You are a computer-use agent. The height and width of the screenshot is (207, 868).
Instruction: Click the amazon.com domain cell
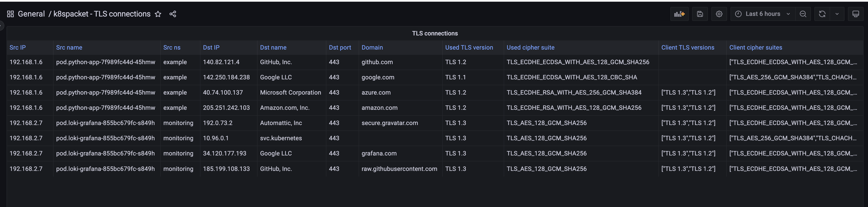click(400, 108)
